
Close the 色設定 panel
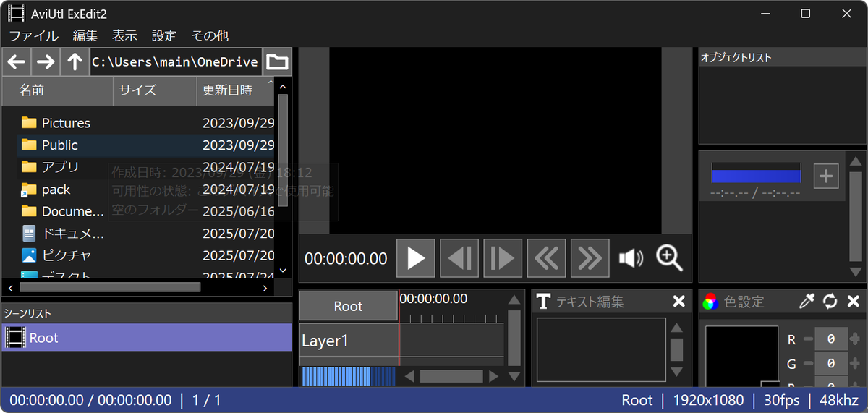pyautogui.click(x=853, y=302)
